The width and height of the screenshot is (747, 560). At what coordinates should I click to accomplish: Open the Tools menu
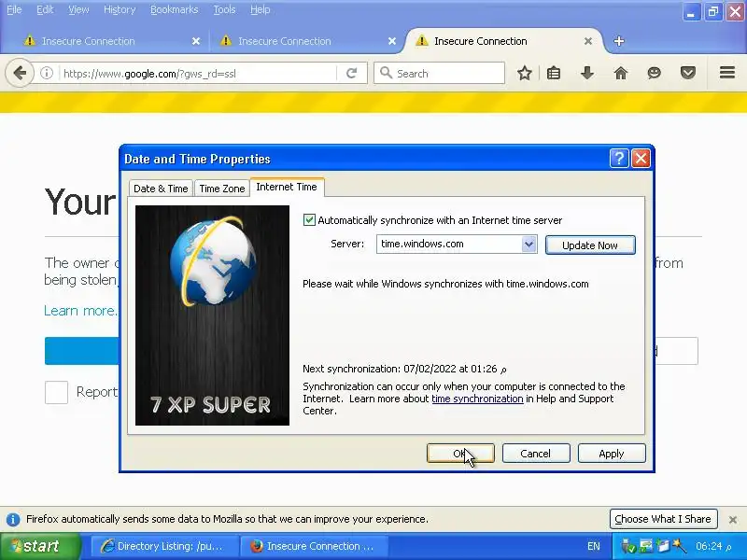tap(224, 9)
